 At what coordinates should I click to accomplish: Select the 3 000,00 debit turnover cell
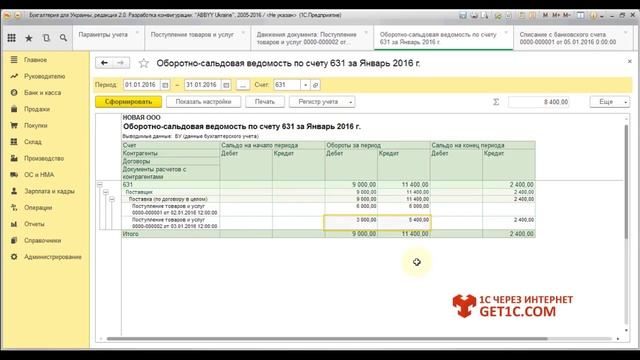tap(351, 223)
